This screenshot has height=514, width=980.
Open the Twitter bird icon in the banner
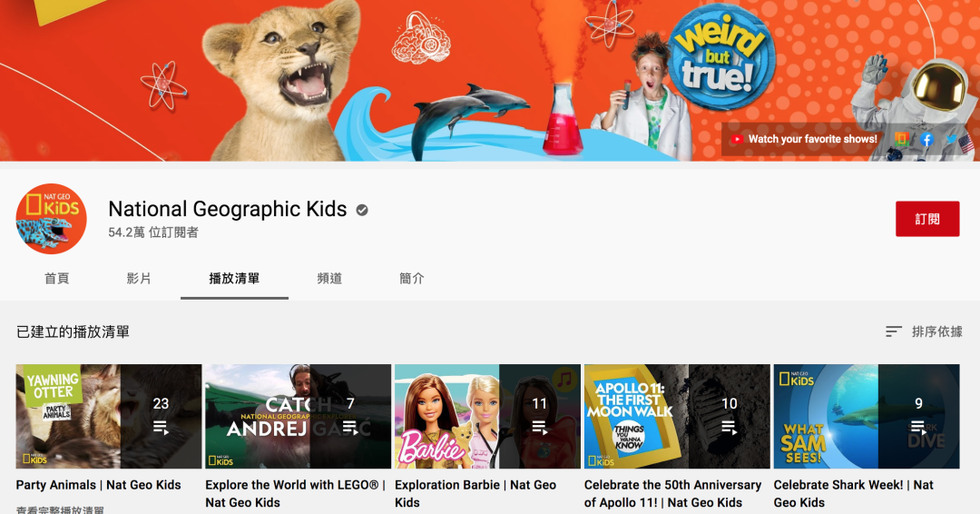click(951, 140)
